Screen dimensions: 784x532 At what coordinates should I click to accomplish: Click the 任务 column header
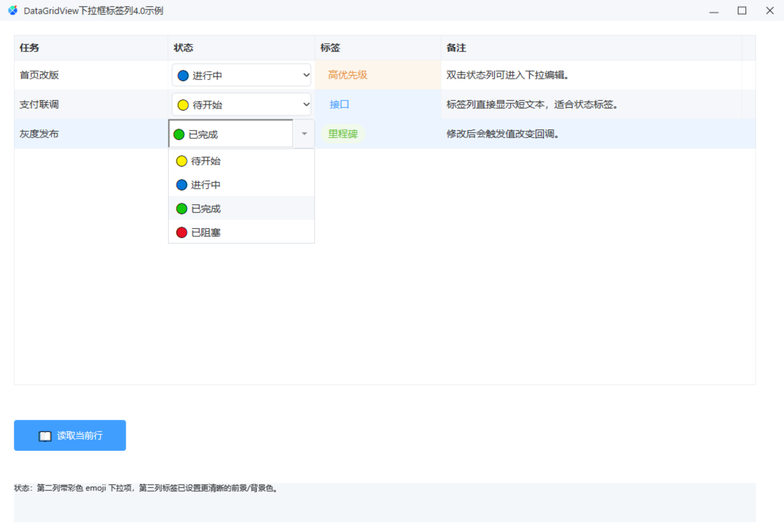(x=91, y=48)
